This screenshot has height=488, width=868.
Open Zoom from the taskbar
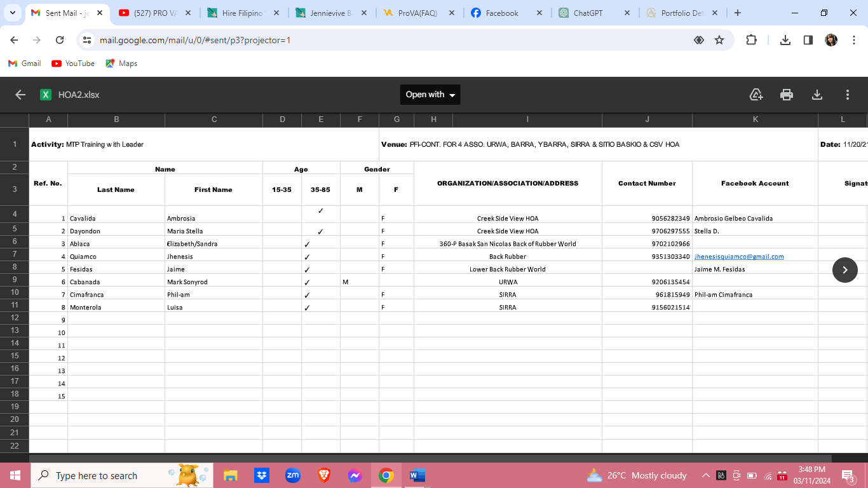(292, 475)
